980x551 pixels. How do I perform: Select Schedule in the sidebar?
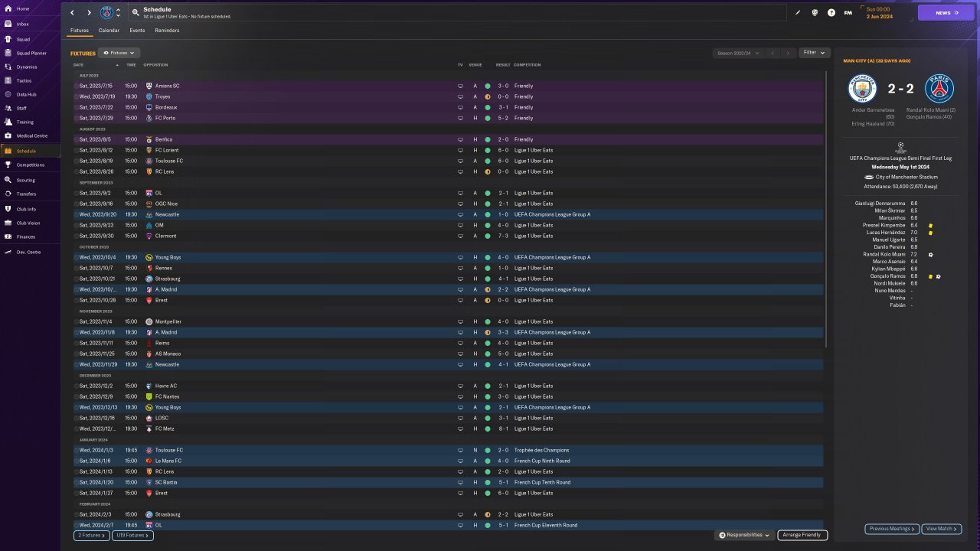tap(31, 151)
